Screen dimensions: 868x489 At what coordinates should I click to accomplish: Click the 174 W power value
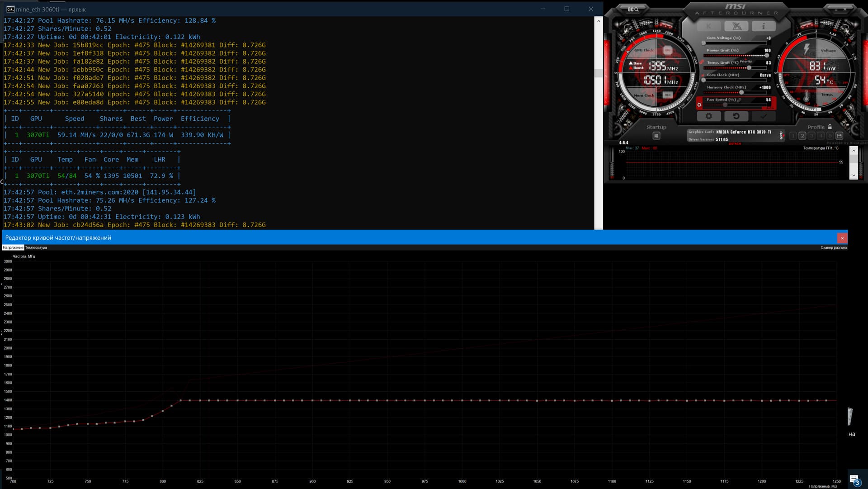163,135
